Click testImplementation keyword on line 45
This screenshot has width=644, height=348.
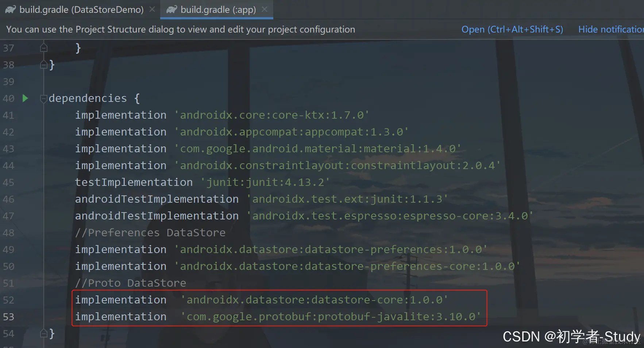click(134, 182)
